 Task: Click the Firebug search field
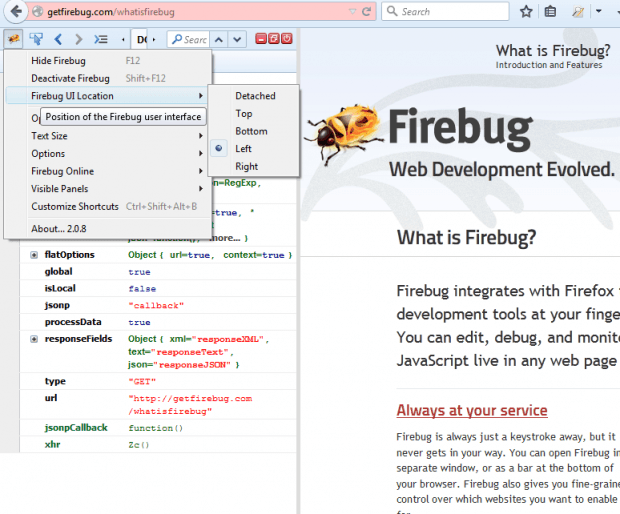189,39
